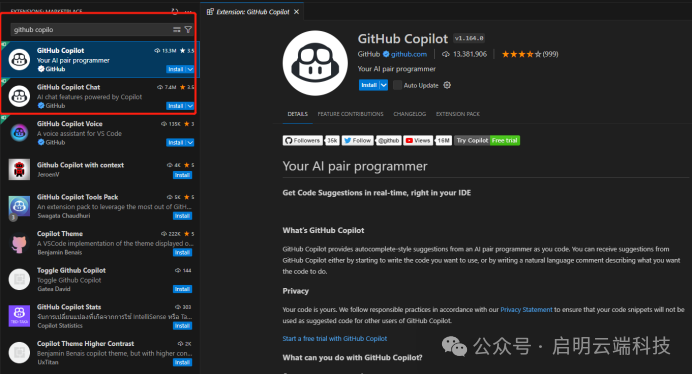Click the Copilot Theme octocat icon
This screenshot has height=374, width=693.
tap(19, 243)
